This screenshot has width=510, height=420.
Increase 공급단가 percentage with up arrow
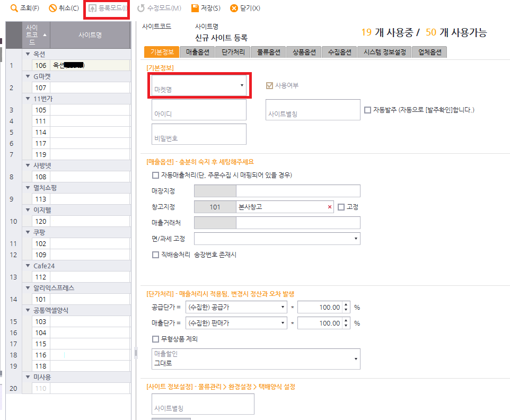[346, 304]
